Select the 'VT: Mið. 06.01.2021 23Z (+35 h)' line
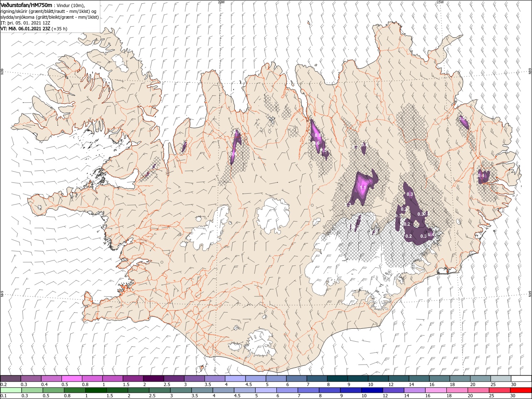This screenshot has width=532, height=399. point(34,29)
